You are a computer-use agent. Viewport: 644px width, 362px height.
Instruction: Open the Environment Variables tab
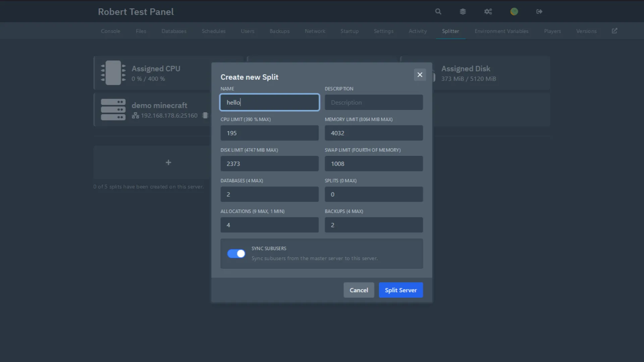(x=501, y=31)
